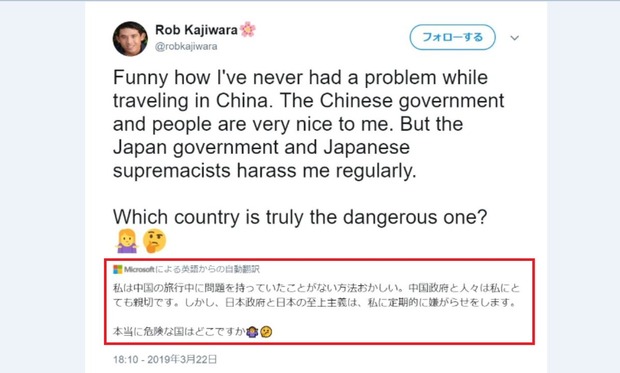
Task: Click the 本当に危険な国はどこですか translated question line
Action: pos(179,331)
